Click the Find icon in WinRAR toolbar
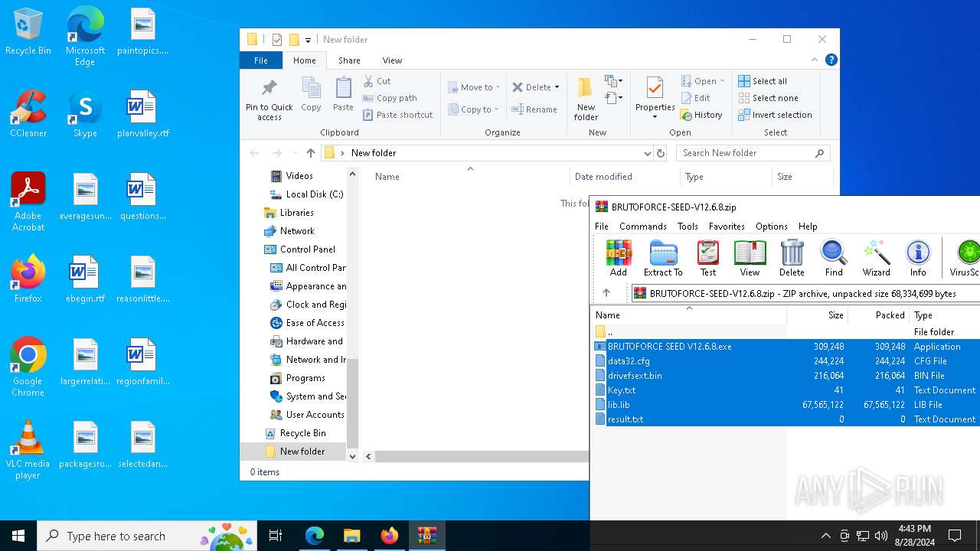The height and width of the screenshot is (551, 980). click(x=834, y=258)
